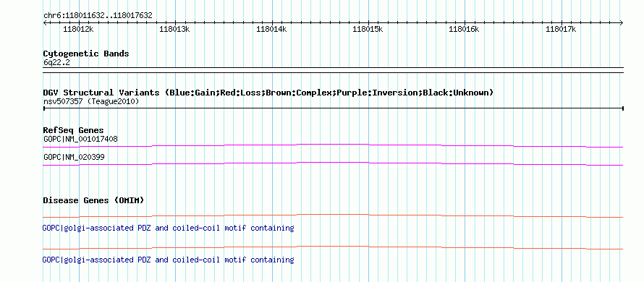
Task: Click the left arrow of the ruler
Action: [45, 22]
